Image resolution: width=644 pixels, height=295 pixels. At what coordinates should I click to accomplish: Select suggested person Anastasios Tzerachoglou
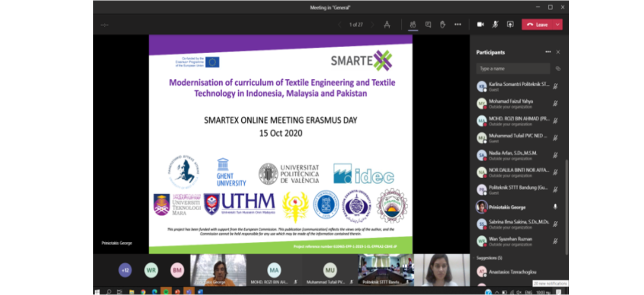point(519,271)
